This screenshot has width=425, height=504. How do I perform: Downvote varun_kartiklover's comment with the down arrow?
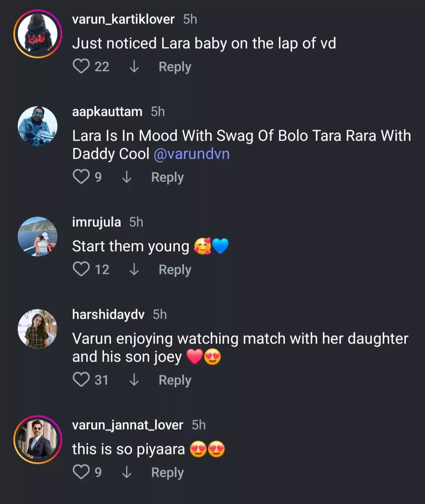[134, 66]
